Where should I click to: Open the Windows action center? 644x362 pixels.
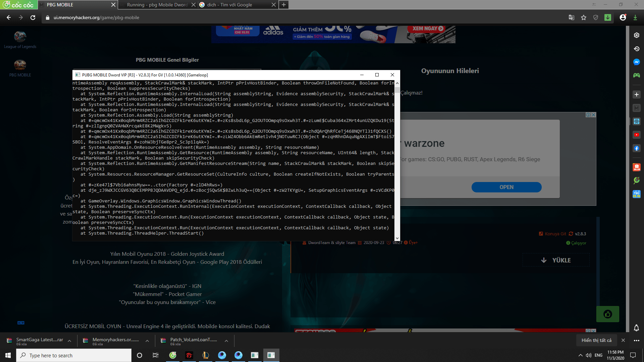(633, 355)
